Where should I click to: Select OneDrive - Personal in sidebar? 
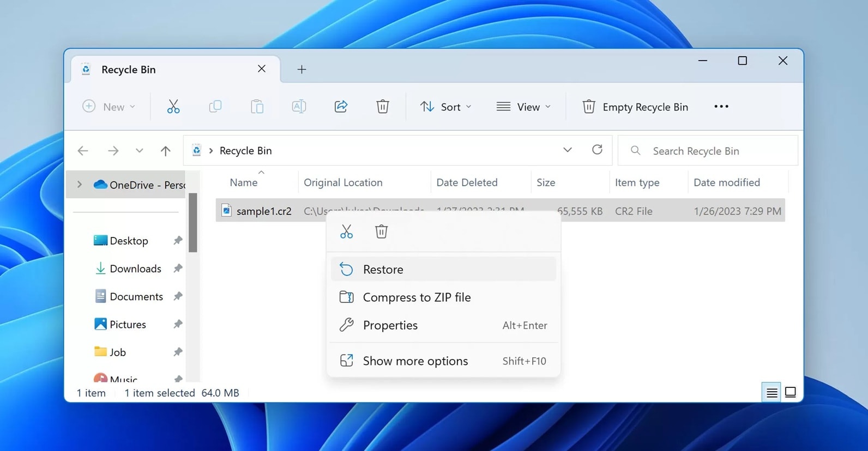pos(139,185)
